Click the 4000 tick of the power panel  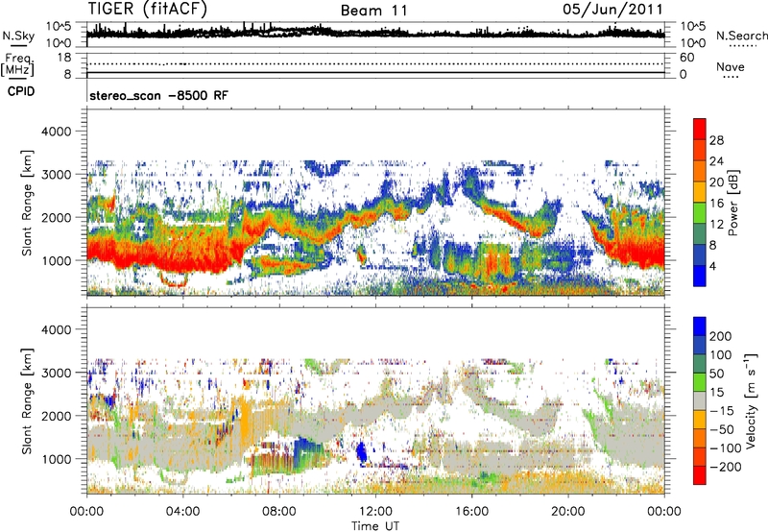point(57,132)
